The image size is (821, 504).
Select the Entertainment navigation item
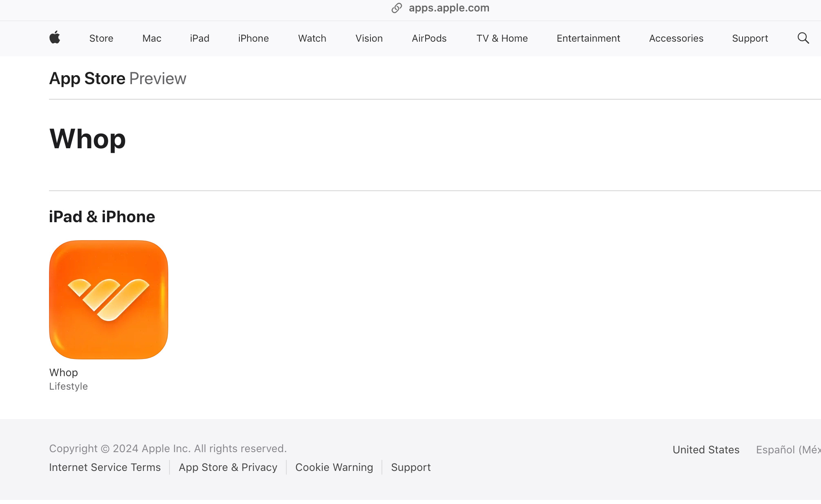[588, 38]
